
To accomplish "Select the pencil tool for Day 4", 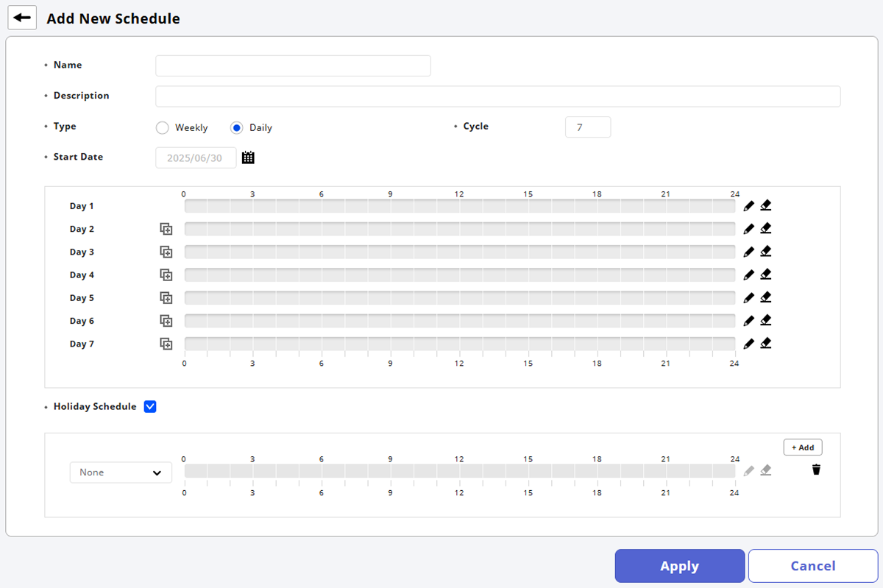I will [x=749, y=275].
